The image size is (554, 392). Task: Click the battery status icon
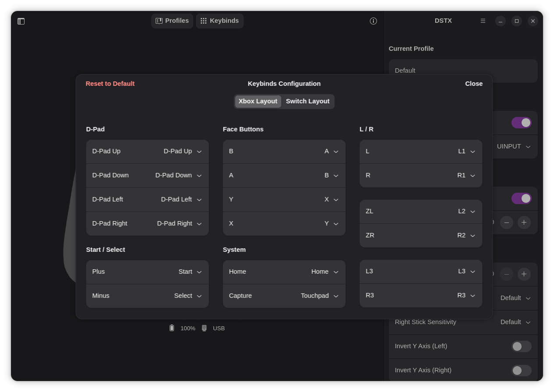click(172, 328)
